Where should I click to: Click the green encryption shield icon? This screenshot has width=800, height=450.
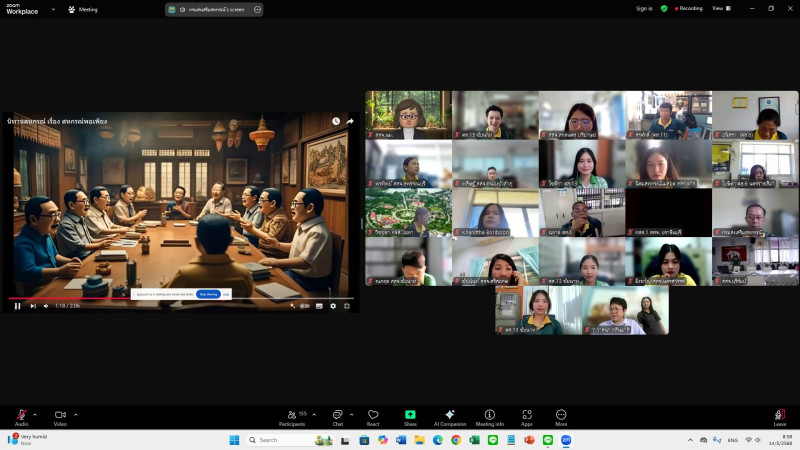point(664,9)
